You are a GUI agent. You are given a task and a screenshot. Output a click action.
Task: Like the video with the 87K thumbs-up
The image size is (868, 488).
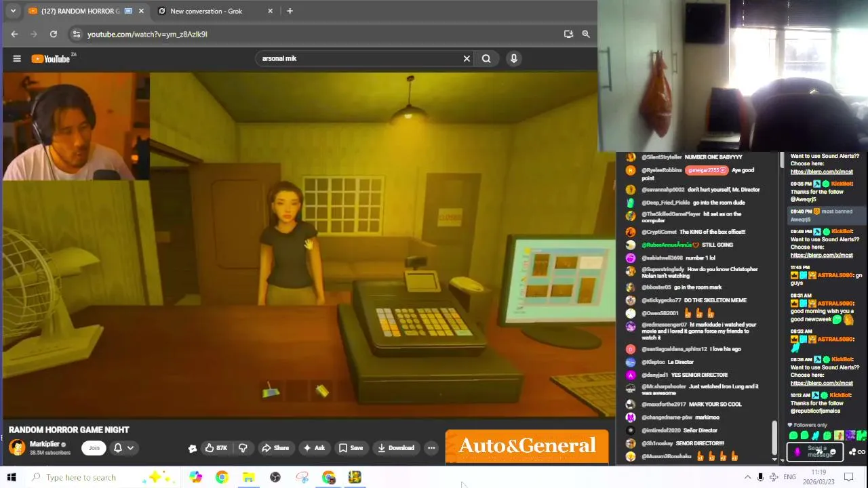click(x=217, y=447)
